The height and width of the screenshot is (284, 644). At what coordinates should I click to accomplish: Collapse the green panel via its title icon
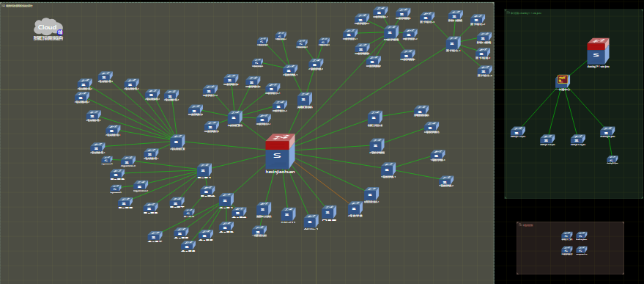click(508, 12)
